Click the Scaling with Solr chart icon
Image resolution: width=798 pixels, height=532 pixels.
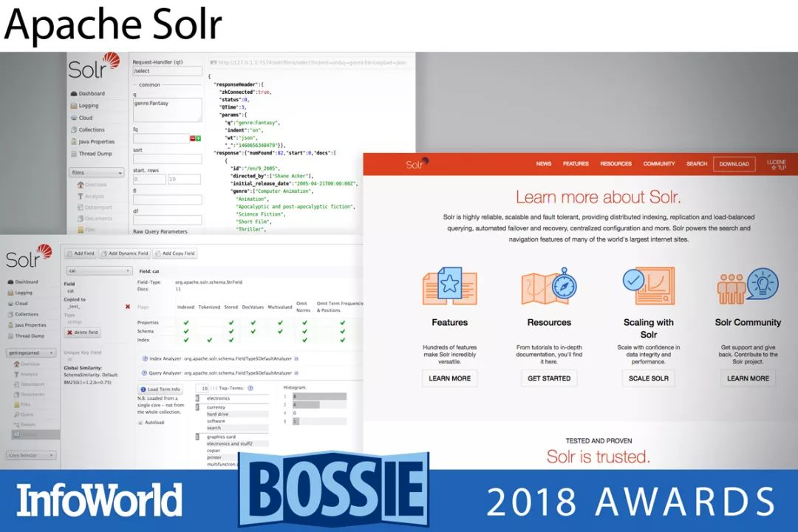point(649,286)
